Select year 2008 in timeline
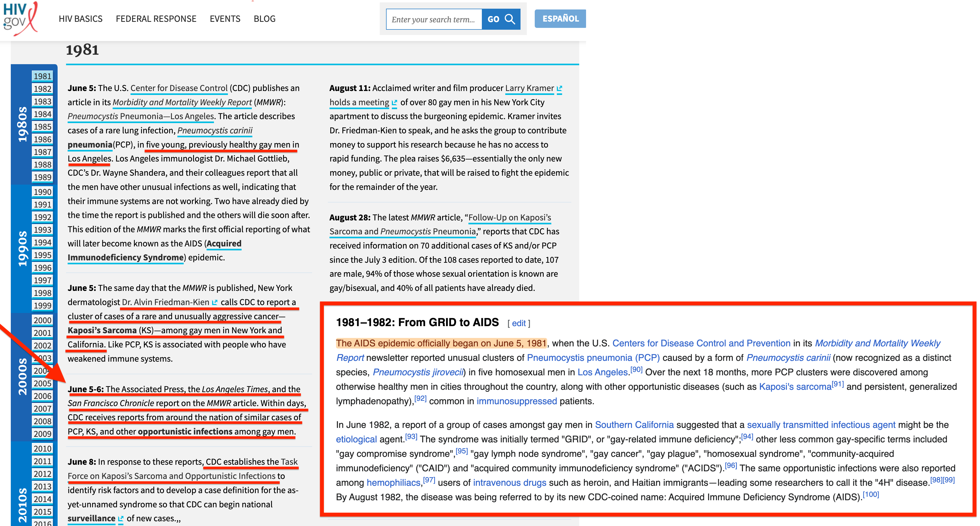Image resolution: width=980 pixels, height=526 pixels. (x=42, y=421)
